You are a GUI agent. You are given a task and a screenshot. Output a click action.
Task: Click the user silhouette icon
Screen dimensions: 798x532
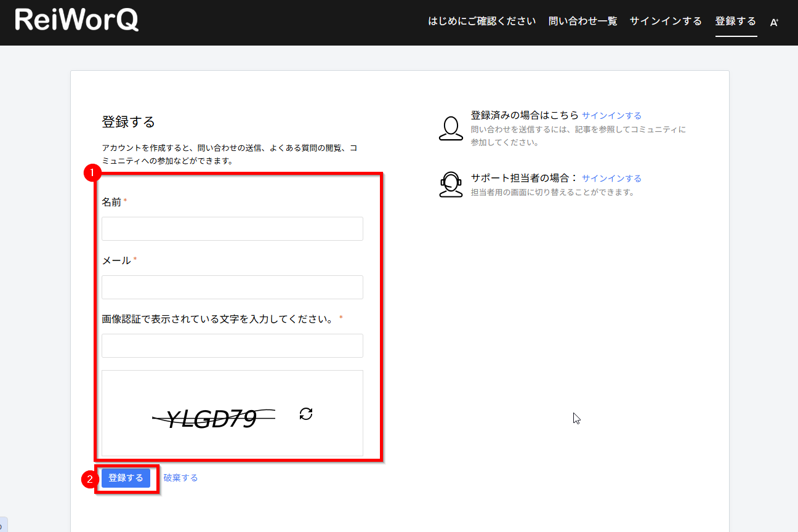[451, 129]
